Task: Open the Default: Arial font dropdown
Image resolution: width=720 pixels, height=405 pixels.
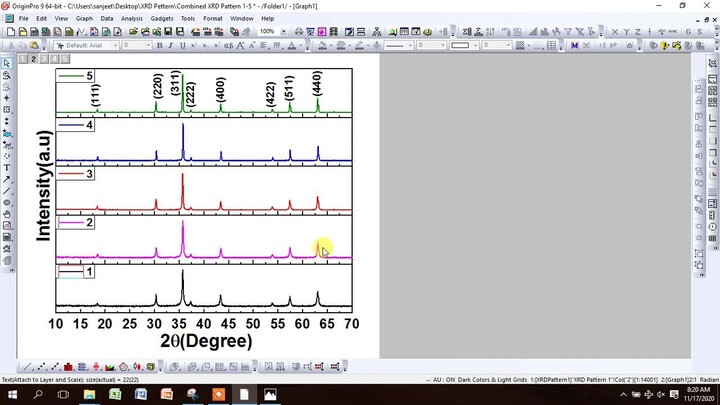Action: click(115, 45)
